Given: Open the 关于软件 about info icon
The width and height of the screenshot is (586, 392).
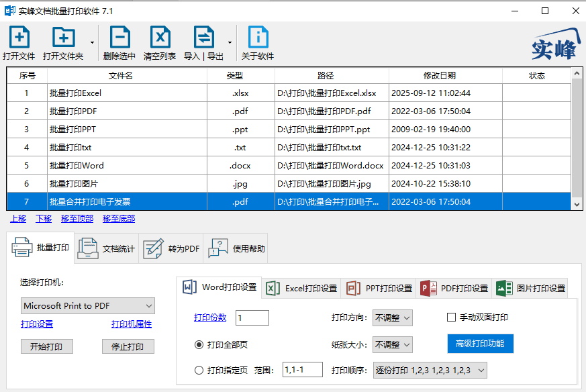Looking at the screenshot, I should pos(258,37).
